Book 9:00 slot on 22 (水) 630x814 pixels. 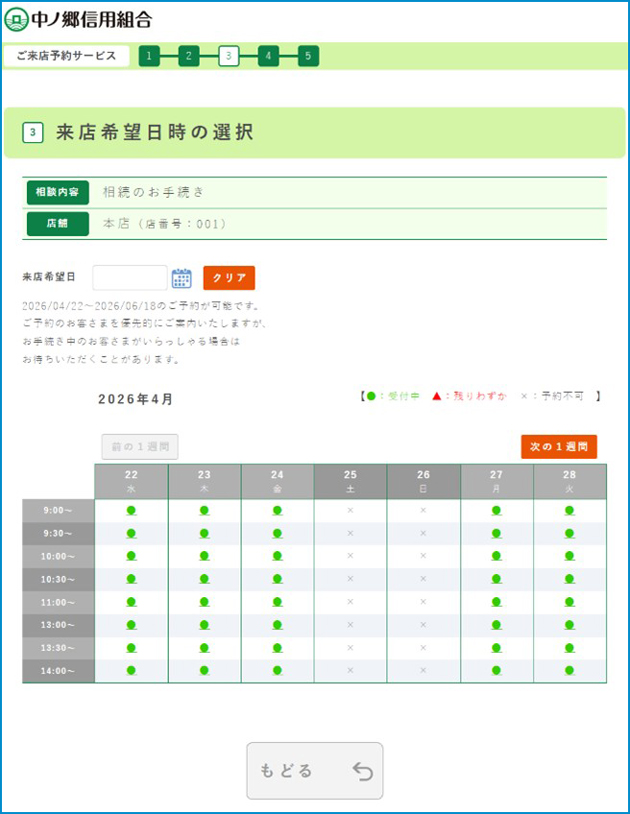click(131, 510)
